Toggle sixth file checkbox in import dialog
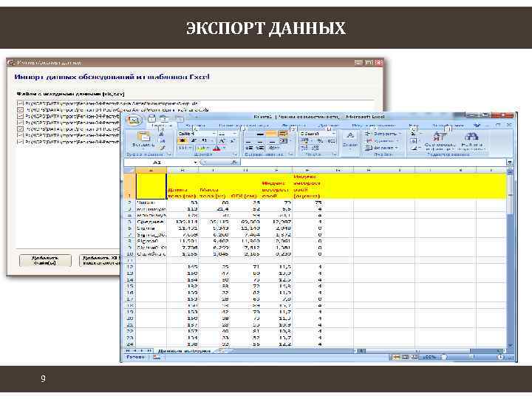This screenshot has width=532, height=399. point(20,135)
